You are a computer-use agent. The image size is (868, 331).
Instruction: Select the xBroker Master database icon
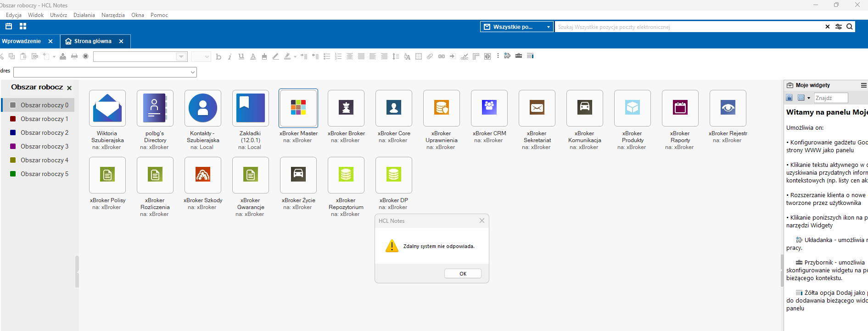[298, 108]
